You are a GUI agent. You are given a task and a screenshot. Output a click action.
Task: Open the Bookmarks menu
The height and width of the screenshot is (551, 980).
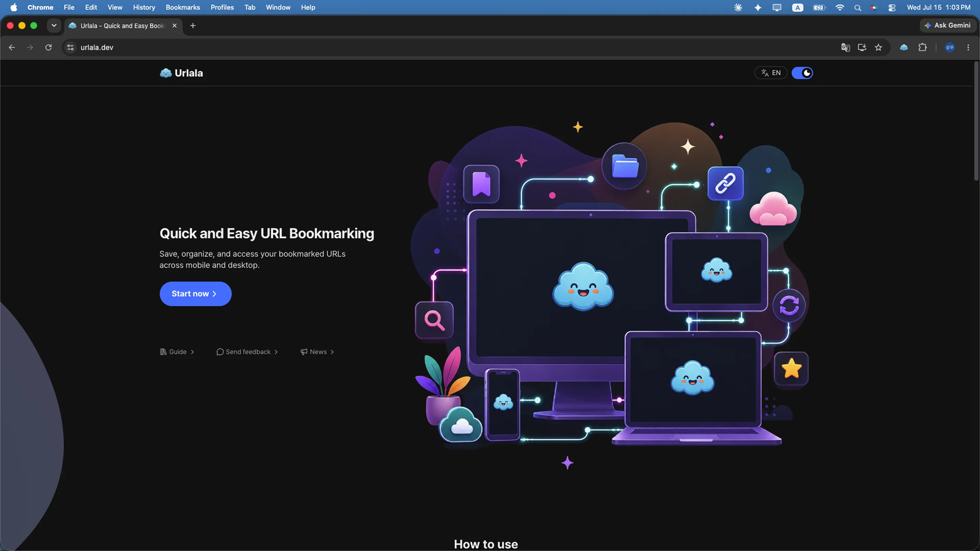click(x=183, y=7)
